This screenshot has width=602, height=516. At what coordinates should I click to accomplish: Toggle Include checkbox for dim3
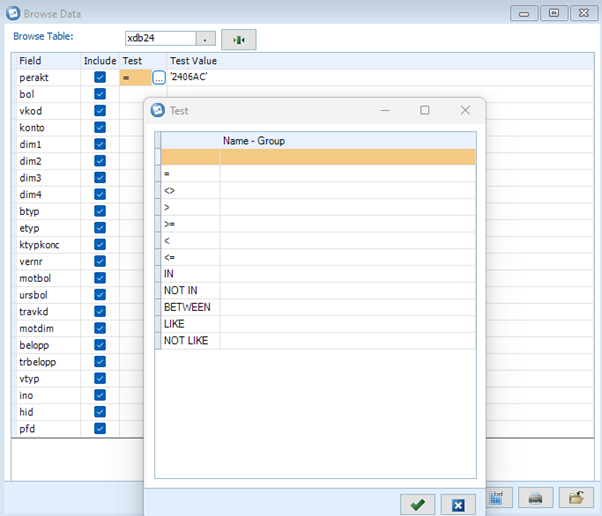[100, 178]
